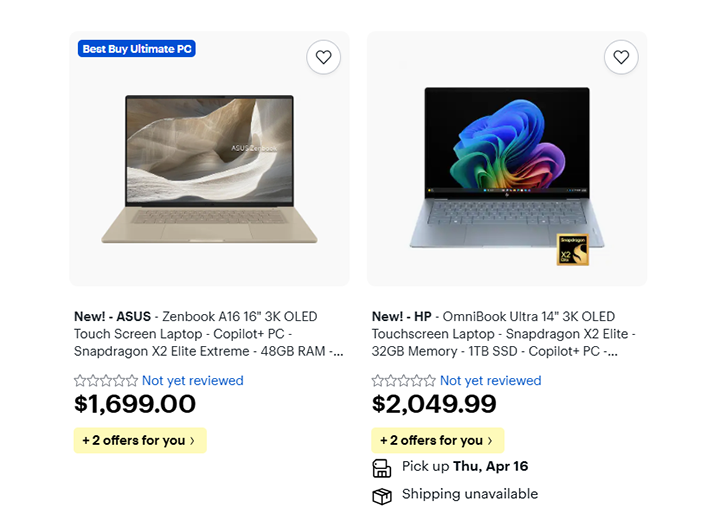This screenshot has width=720, height=514.
Task: Click the $2,049.99 price of the HP
Action: [434, 404]
